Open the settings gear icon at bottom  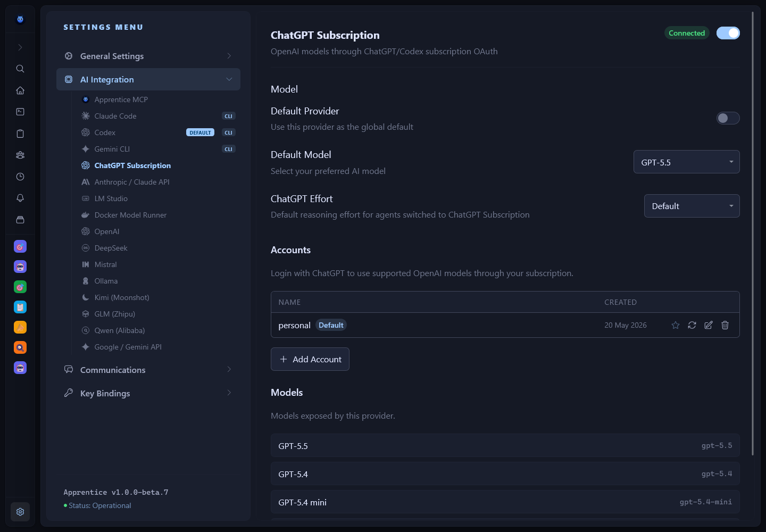pyautogui.click(x=20, y=512)
